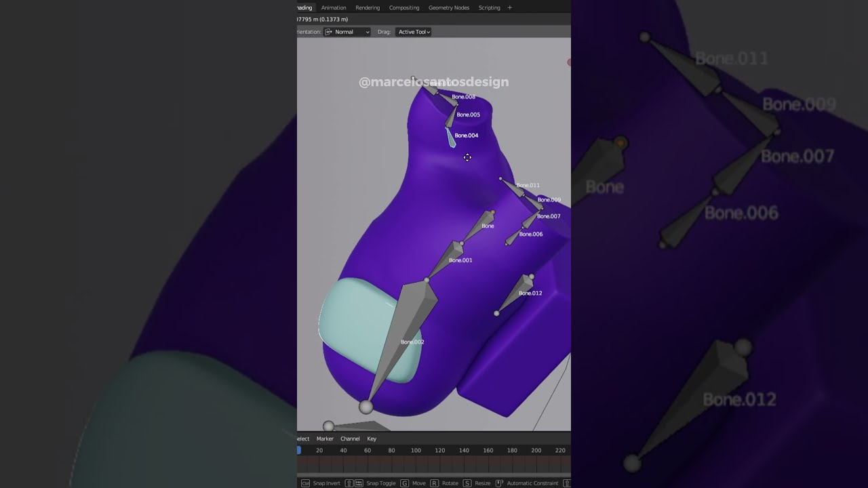Screen dimensions: 868x488
Task: Click the R key icon beside Rotate
Action: tap(435, 483)
